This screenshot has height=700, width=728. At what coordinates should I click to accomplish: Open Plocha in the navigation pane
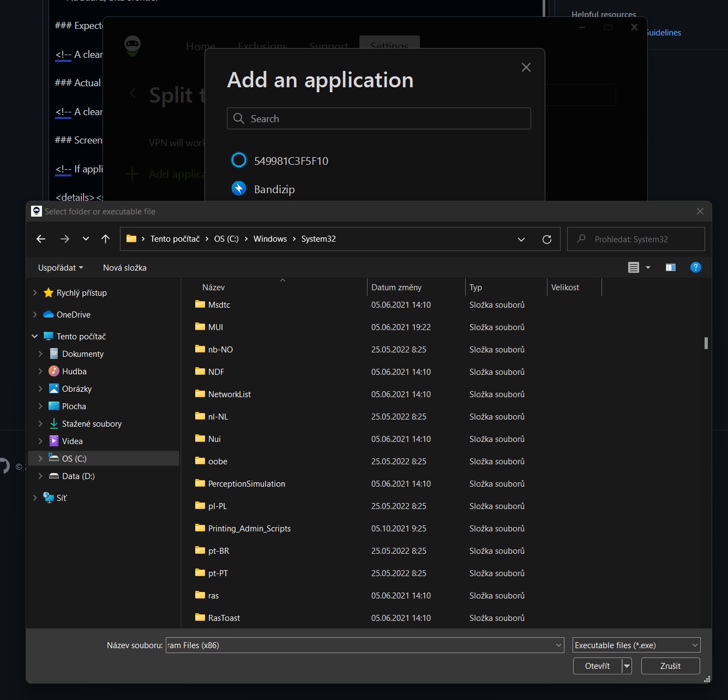[x=74, y=406]
